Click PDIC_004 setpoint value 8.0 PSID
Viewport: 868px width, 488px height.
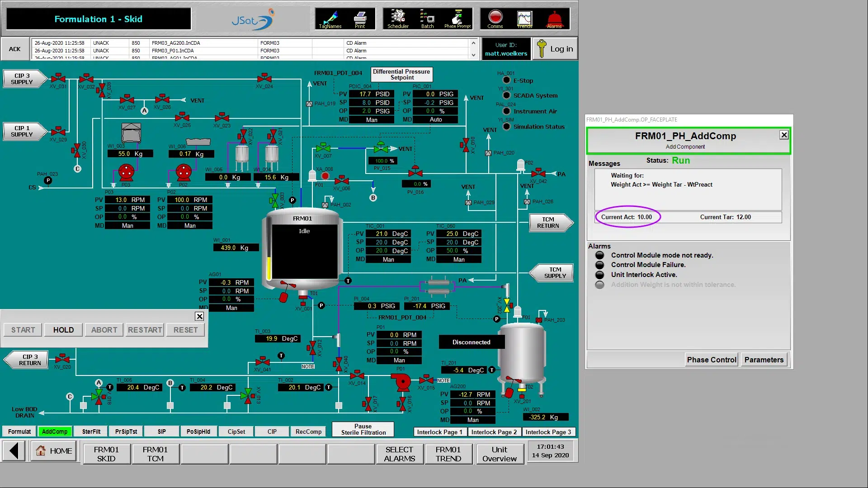[x=371, y=103]
